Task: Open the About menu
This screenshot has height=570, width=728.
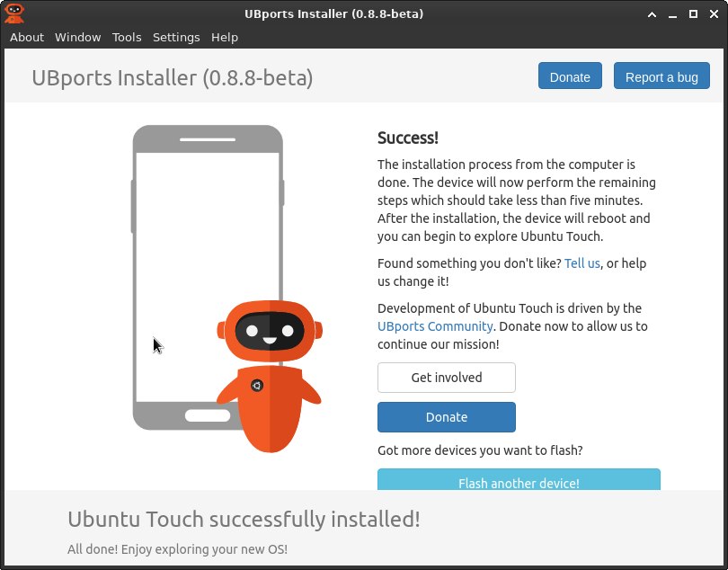Action: tap(27, 37)
